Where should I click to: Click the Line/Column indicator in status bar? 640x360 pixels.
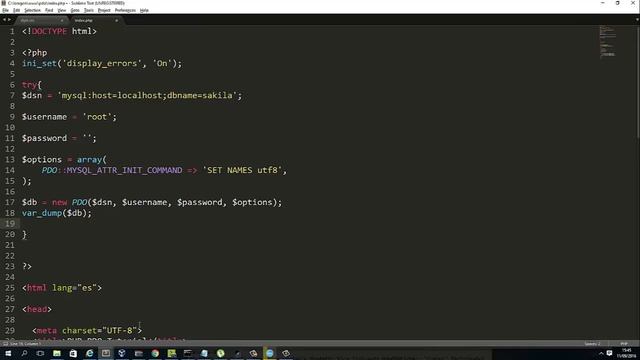(25, 344)
